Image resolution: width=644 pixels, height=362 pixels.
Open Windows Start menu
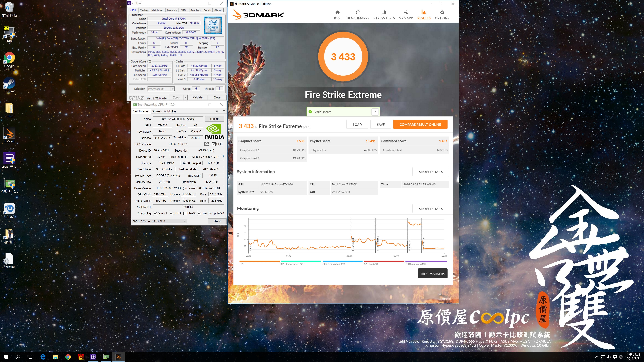pos(6,357)
